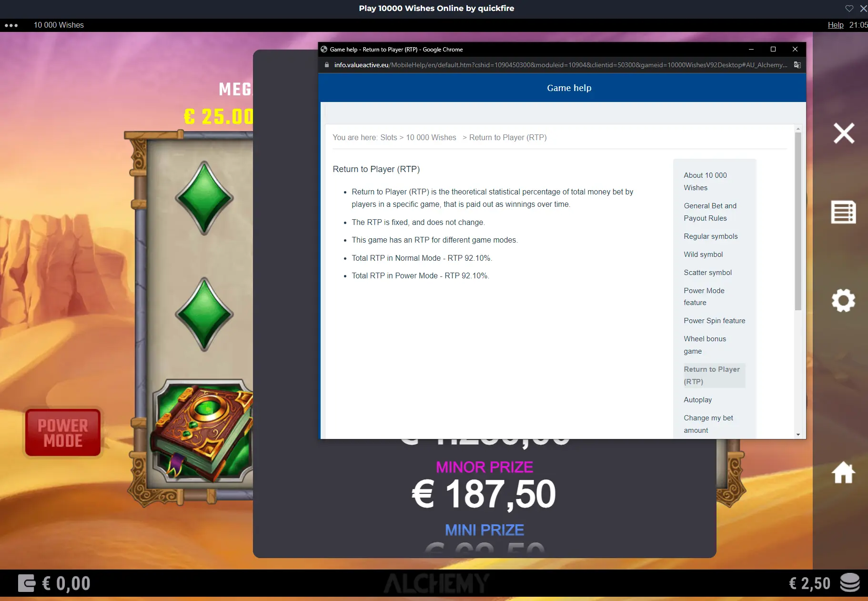Click the MINOR PRIZE € 187,50 amount
Image resolution: width=868 pixels, height=601 pixels.
click(x=484, y=494)
